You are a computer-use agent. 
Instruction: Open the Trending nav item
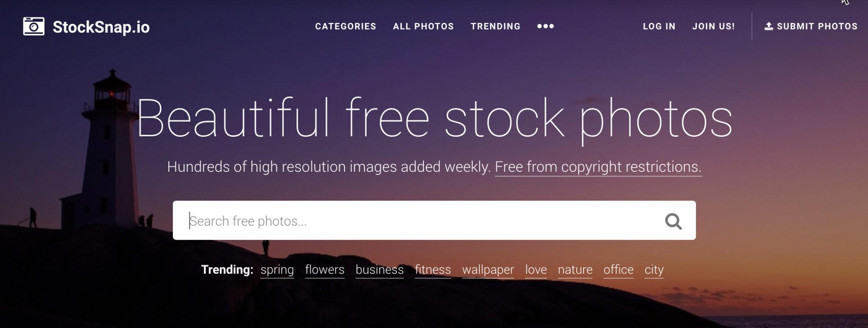pyautogui.click(x=495, y=26)
